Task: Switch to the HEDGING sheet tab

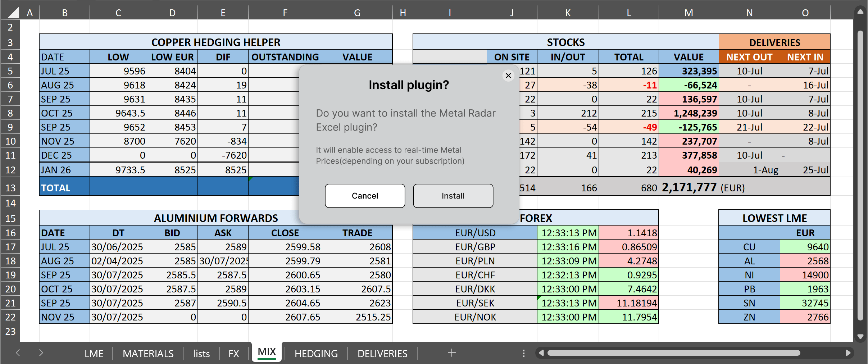Action: [315, 353]
